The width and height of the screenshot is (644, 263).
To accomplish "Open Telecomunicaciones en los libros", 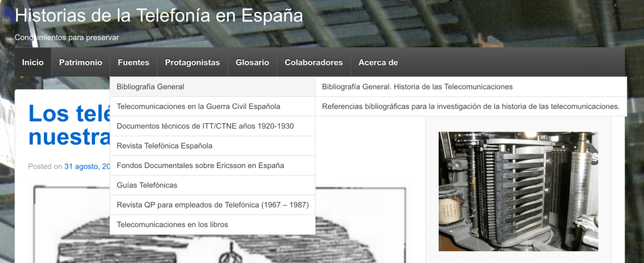I will (x=172, y=225).
